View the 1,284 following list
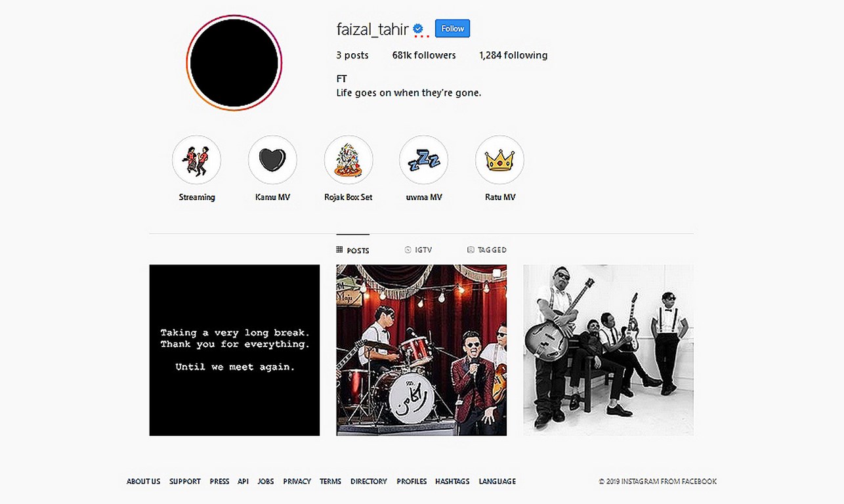Image resolution: width=844 pixels, height=504 pixels. (x=513, y=55)
